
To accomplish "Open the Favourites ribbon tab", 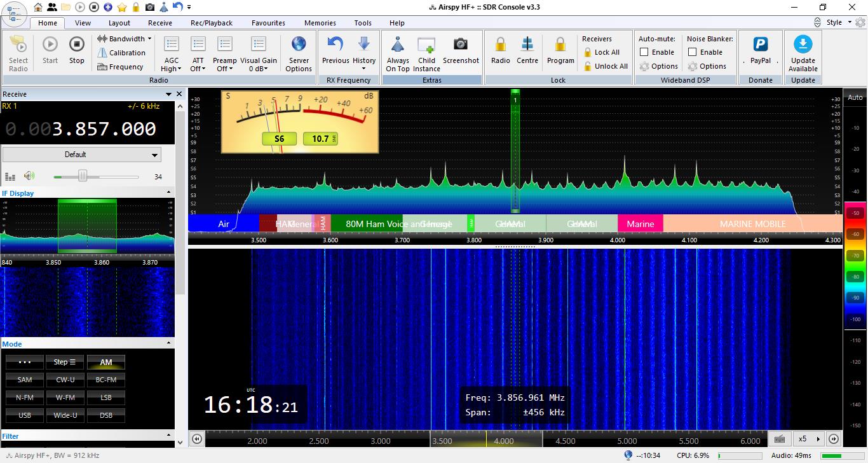I will click(x=268, y=23).
